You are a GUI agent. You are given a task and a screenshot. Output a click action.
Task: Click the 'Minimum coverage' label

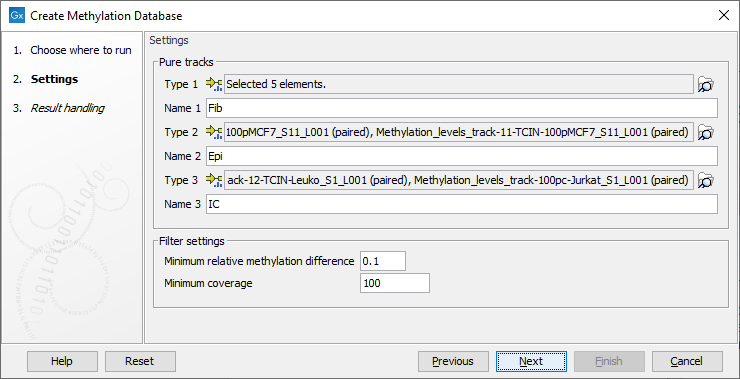pos(208,283)
